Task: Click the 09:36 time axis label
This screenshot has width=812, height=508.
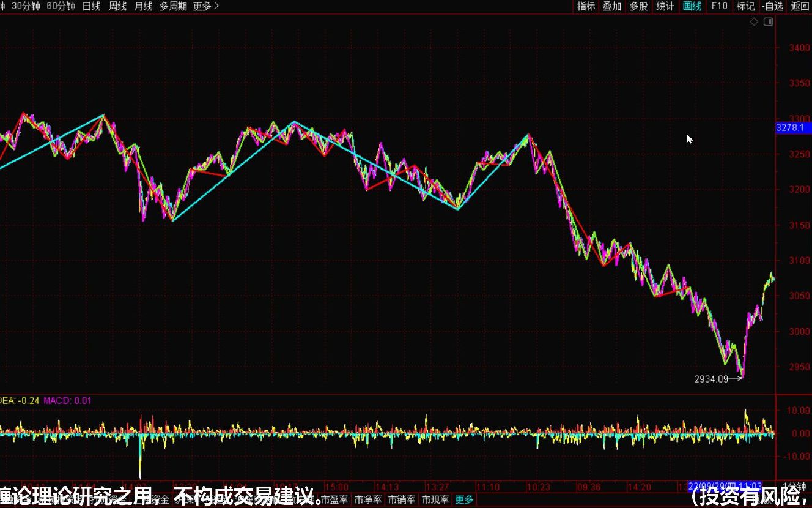Action: (x=590, y=488)
